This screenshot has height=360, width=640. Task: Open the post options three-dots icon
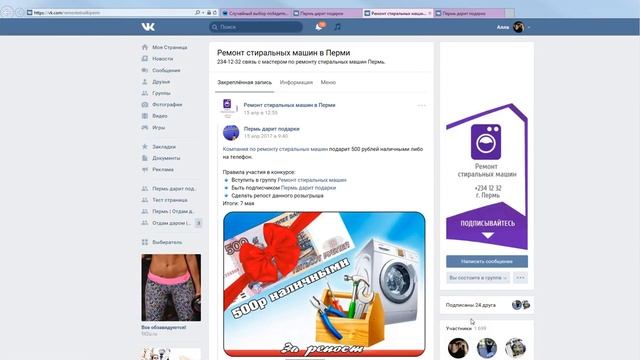tap(421, 105)
